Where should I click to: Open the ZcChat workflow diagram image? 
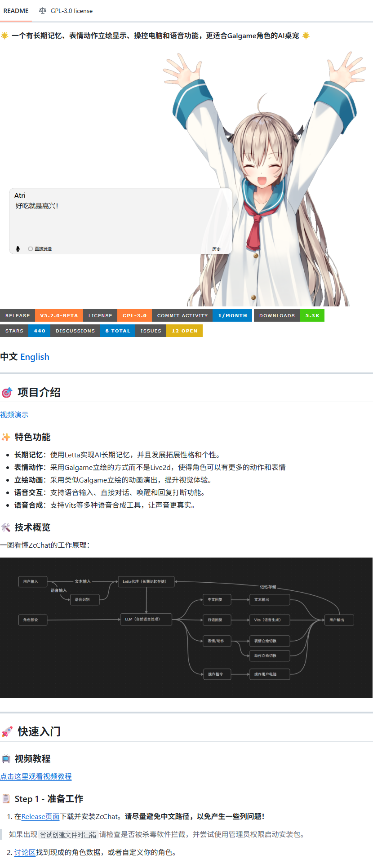point(186,628)
